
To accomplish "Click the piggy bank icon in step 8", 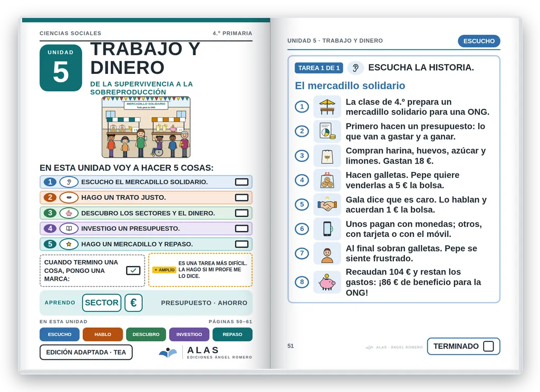I will click(327, 282).
